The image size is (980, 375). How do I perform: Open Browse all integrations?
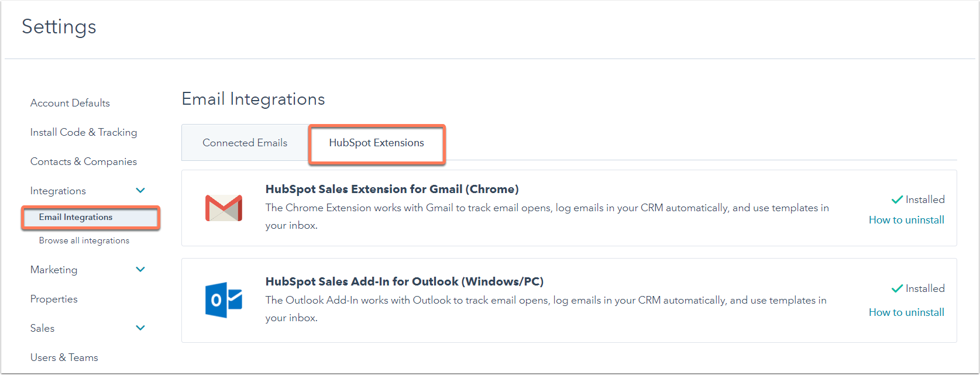pos(84,240)
